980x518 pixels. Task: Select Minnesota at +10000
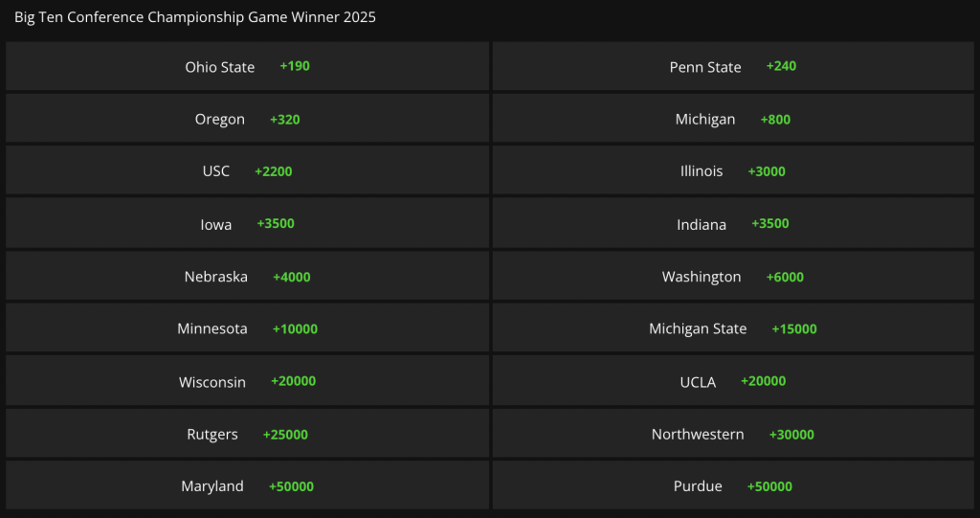(247, 328)
